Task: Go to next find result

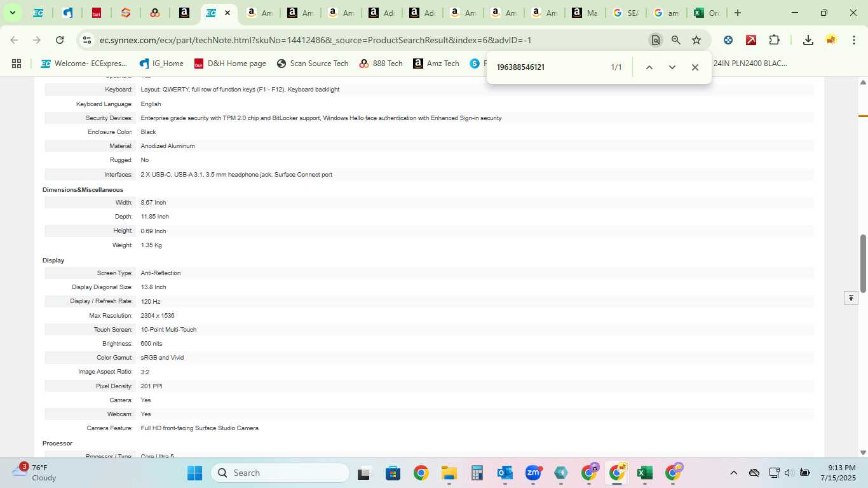Action: (672, 67)
